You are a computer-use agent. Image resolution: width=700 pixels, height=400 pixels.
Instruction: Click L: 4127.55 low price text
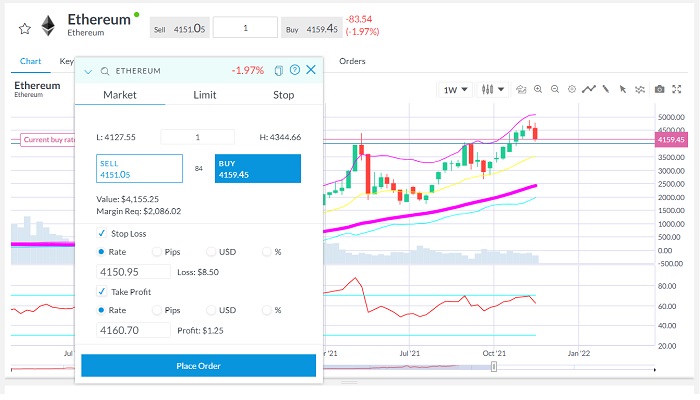coord(116,137)
